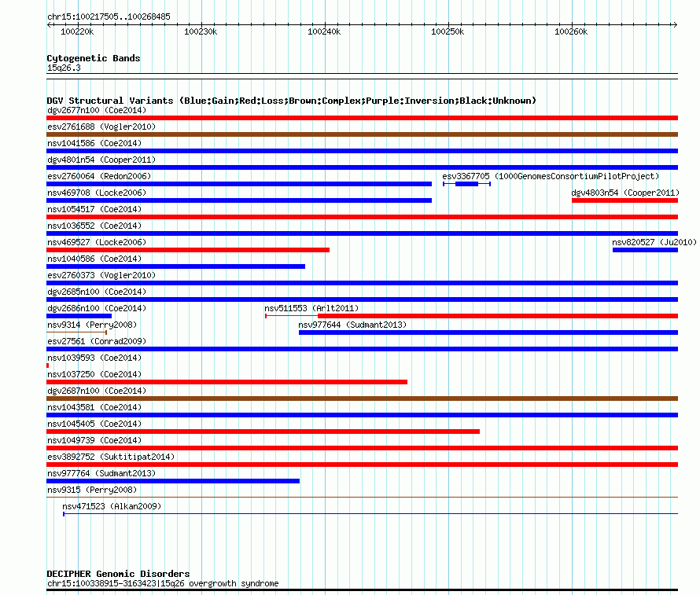Open nsv511553 (Arlt2011) variant label
700x595 pixels.
[311, 308]
